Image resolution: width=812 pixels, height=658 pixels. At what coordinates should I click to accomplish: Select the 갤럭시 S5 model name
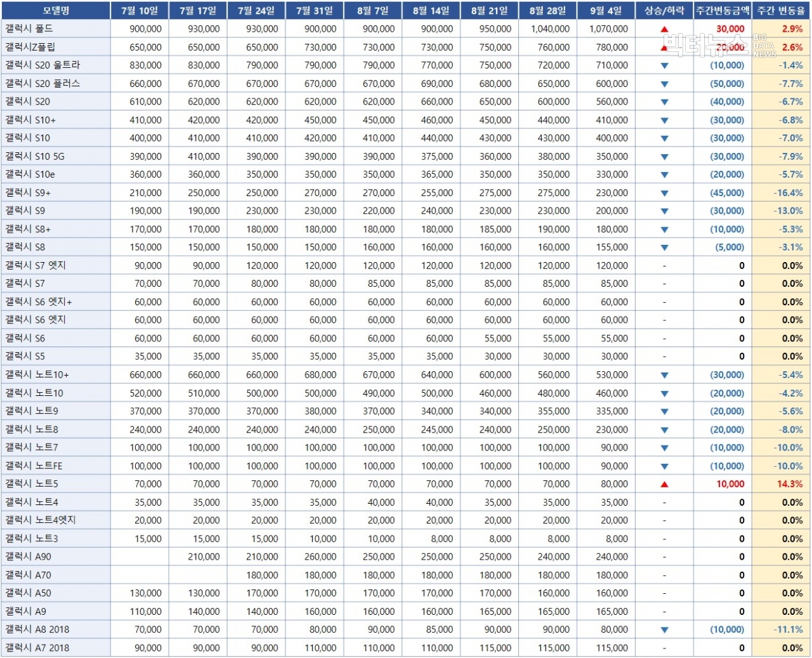tap(25, 357)
